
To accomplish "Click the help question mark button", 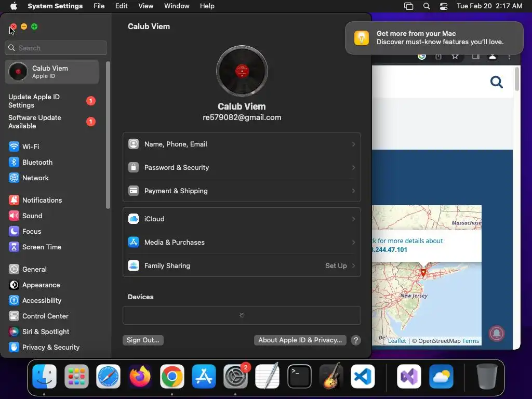I will coord(355,340).
